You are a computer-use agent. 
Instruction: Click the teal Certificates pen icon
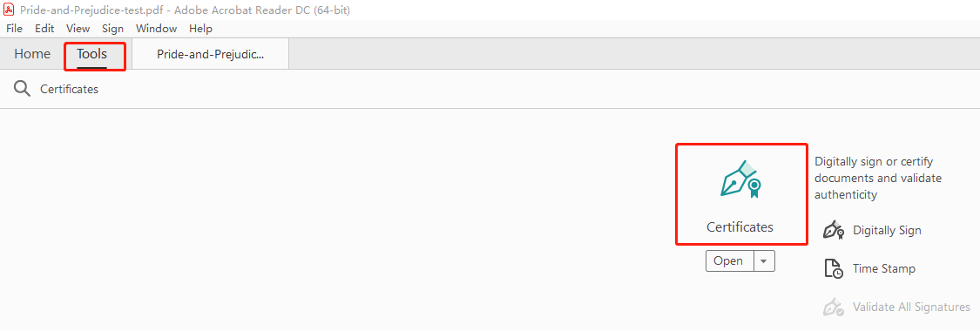click(740, 179)
